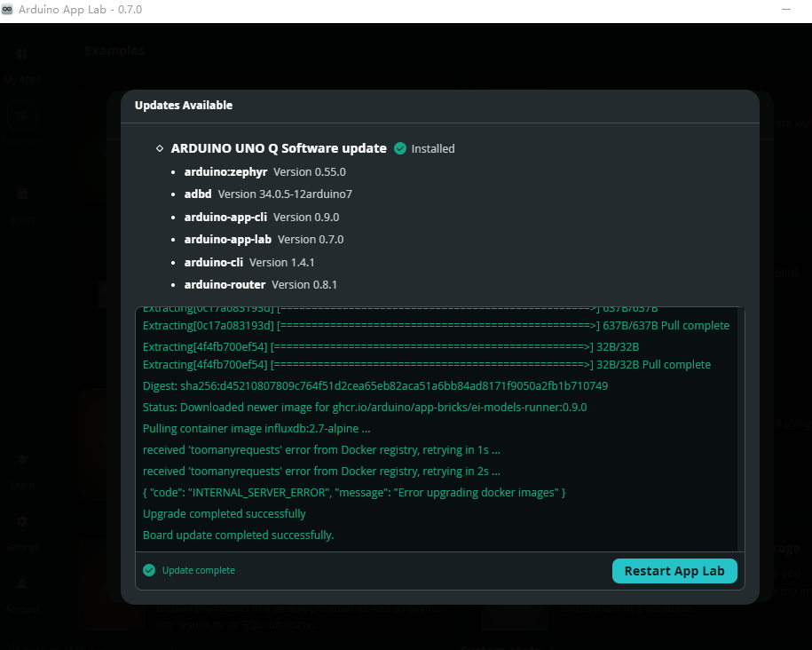Open the Bricks sidebar icon
The image size is (812, 650).
[x=22, y=194]
